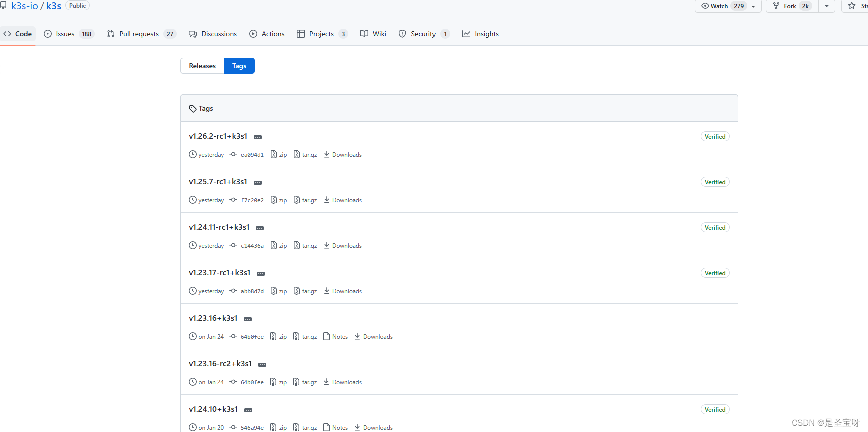
Task: Expand ellipsis details for v1.23.16+k3s1
Action: 248,319
